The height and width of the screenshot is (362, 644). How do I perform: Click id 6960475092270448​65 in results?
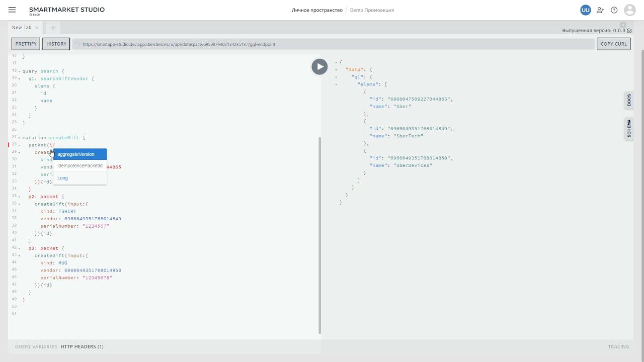[419, 99]
